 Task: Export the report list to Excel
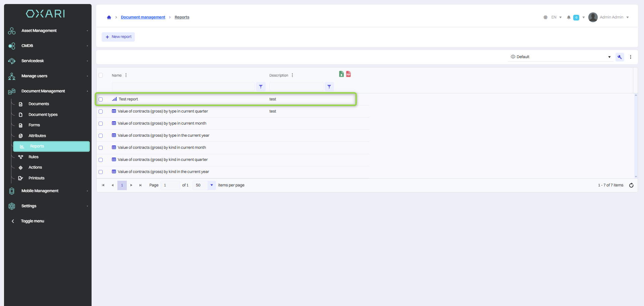[341, 74]
